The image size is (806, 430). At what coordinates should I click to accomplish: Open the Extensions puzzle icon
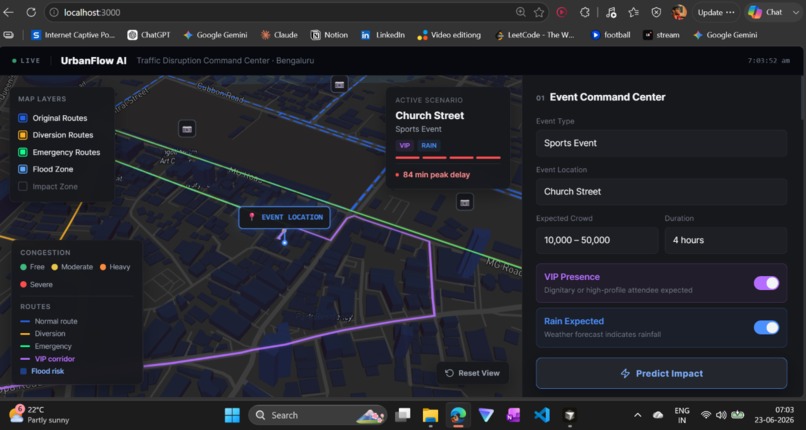[x=584, y=12]
